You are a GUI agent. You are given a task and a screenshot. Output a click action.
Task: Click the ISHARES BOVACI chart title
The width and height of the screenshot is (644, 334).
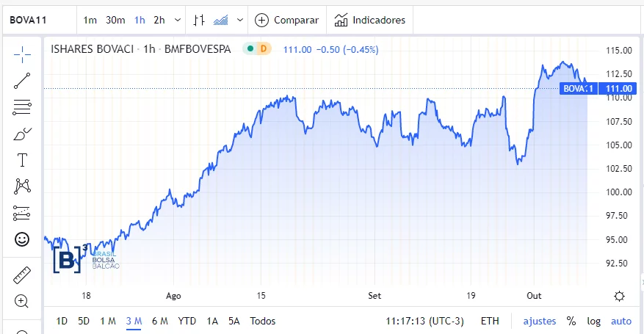(x=92, y=49)
